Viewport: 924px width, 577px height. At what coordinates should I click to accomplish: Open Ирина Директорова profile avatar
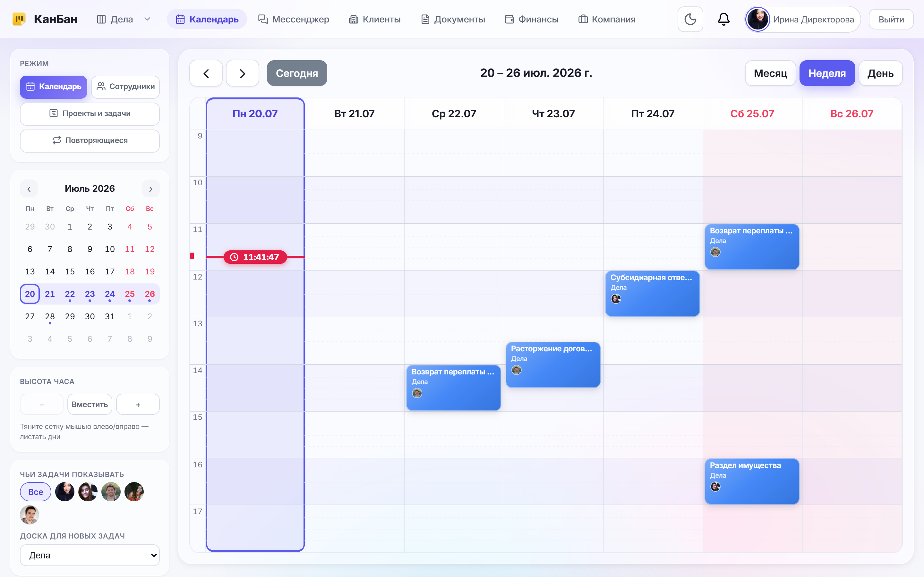[x=757, y=19]
